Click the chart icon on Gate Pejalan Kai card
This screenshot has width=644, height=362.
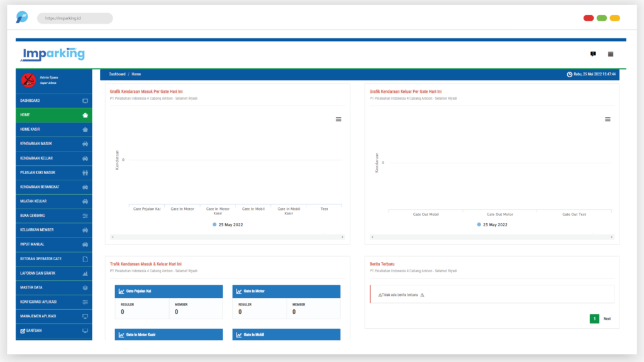click(x=121, y=292)
